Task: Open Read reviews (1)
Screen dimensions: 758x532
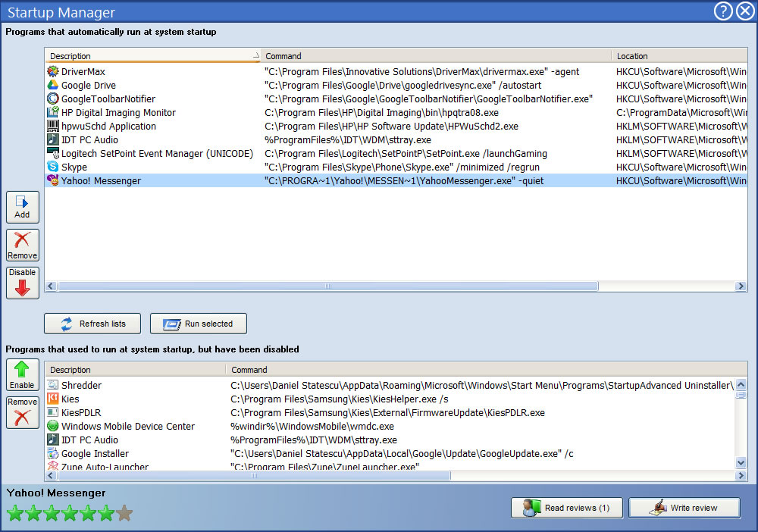Action: point(566,508)
